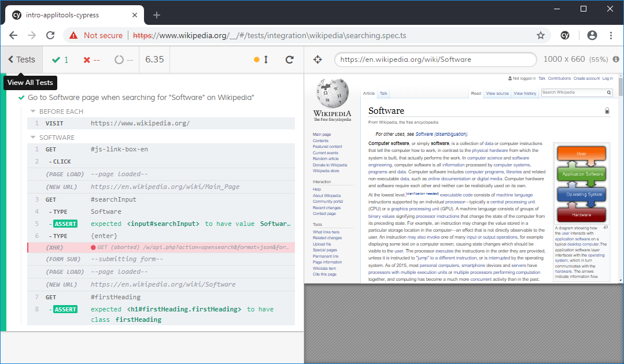Select the TYPE Software command
This screenshot has width=624, height=364.
click(161, 212)
